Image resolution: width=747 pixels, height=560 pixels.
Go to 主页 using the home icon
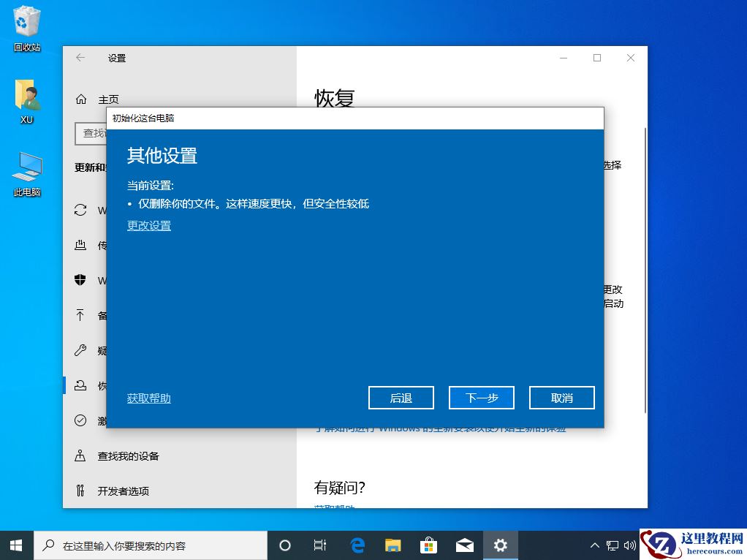click(x=81, y=99)
